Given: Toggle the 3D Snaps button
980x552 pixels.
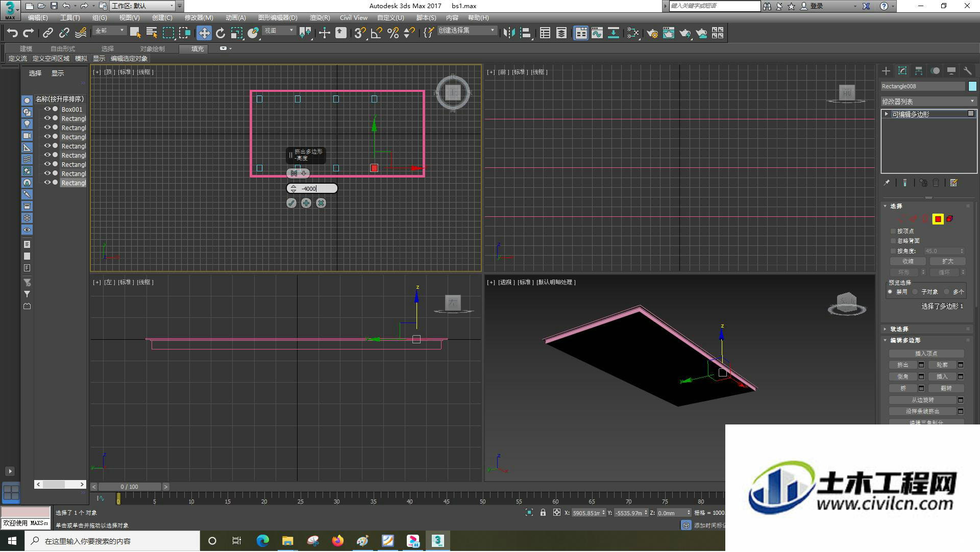Looking at the screenshot, I should [x=360, y=33].
